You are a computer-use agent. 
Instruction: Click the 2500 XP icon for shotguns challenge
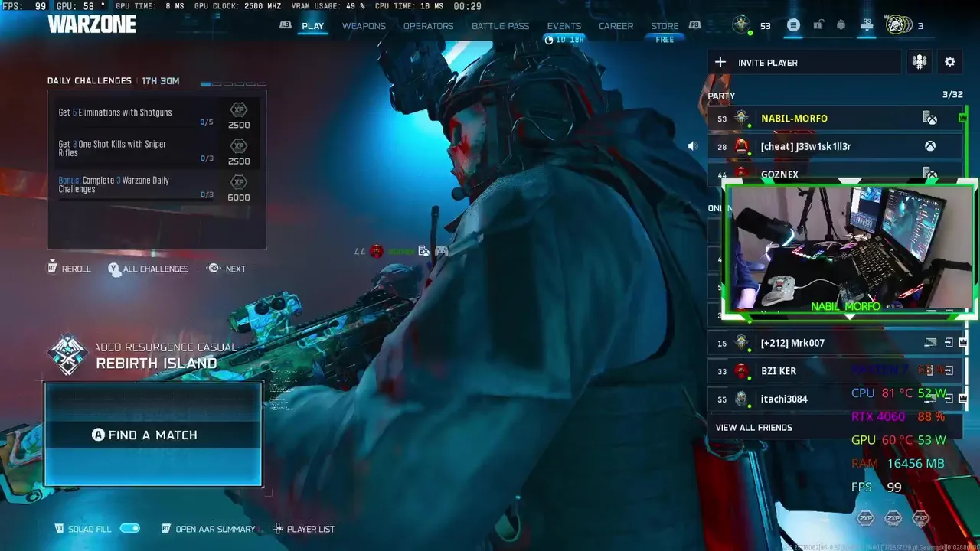point(239,109)
